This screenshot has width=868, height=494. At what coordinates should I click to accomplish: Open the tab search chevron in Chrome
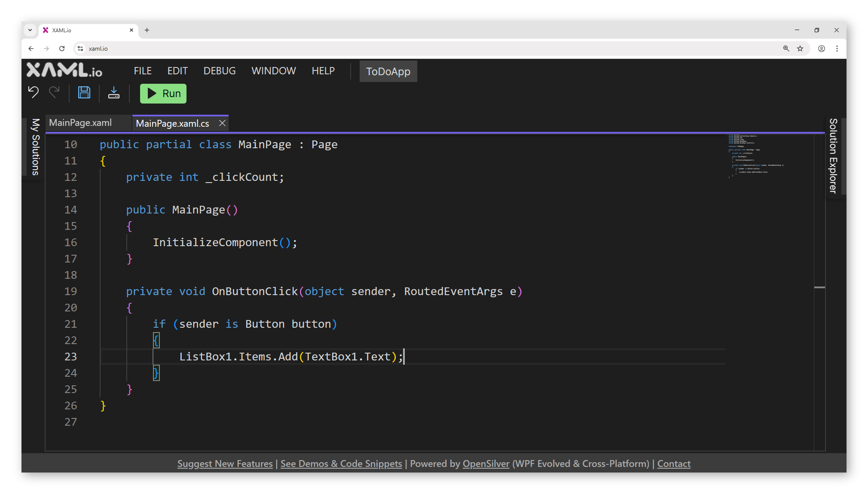coord(30,30)
